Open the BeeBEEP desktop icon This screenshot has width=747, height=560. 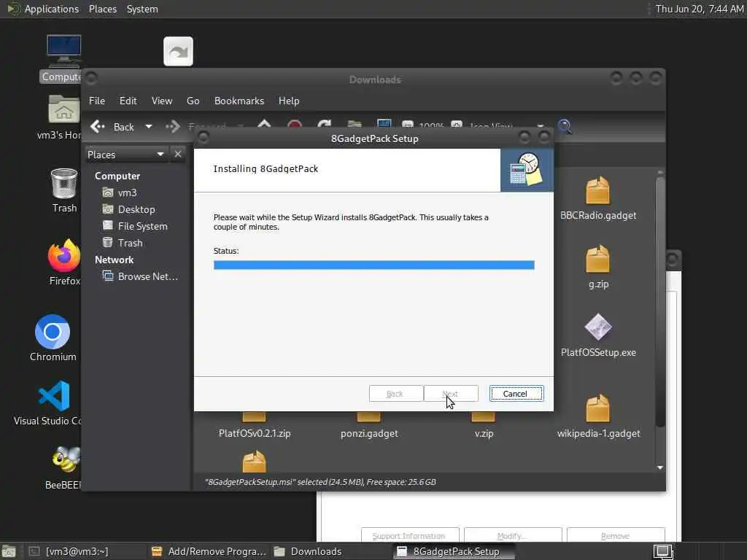tap(66, 459)
